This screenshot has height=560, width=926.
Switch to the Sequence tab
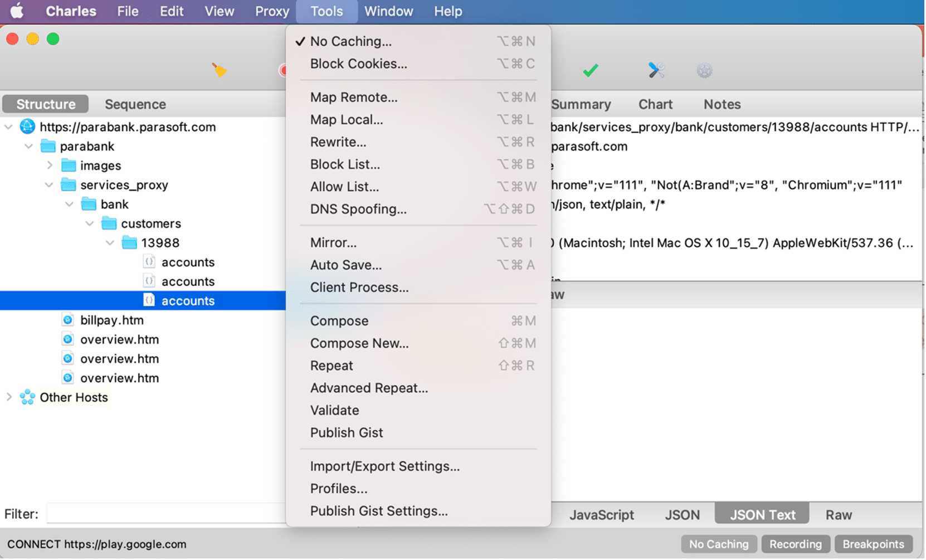pyautogui.click(x=135, y=104)
